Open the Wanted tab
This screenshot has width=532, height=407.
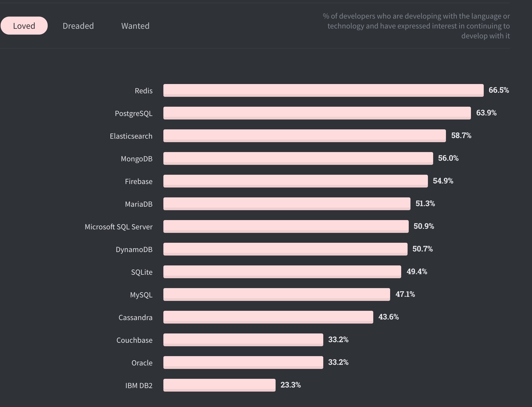pos(135,26)
